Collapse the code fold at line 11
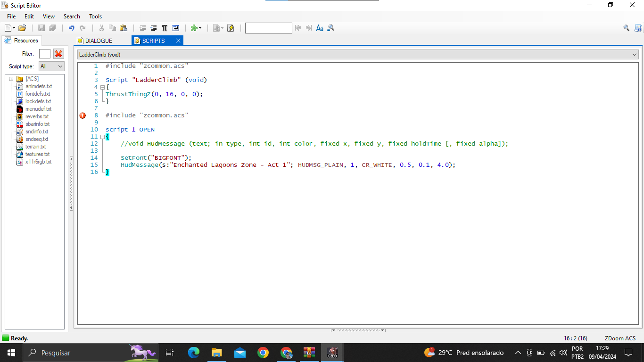The height and width of the screenshot is (362, 644). (102, 137)
